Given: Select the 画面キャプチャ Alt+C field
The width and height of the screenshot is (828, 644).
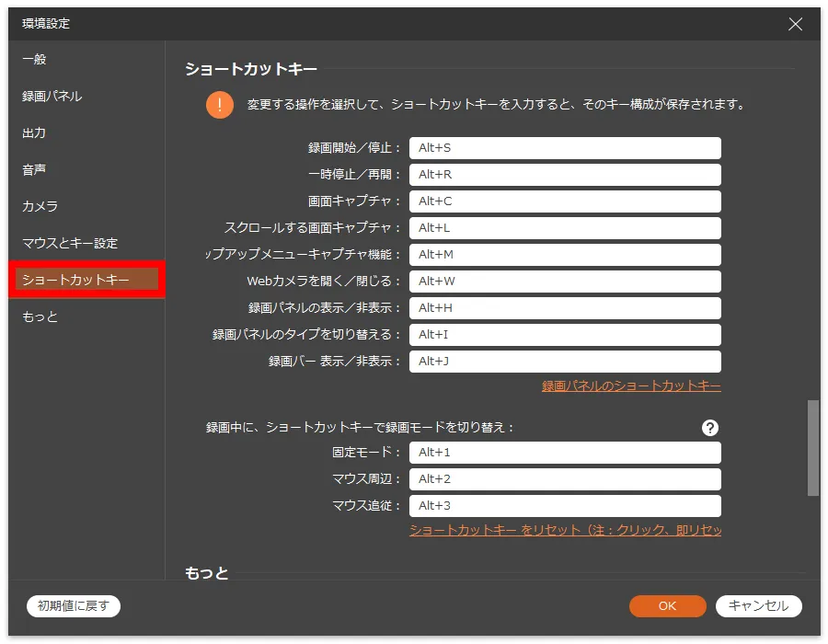Looking at the screenshot, I should point(564,201).
